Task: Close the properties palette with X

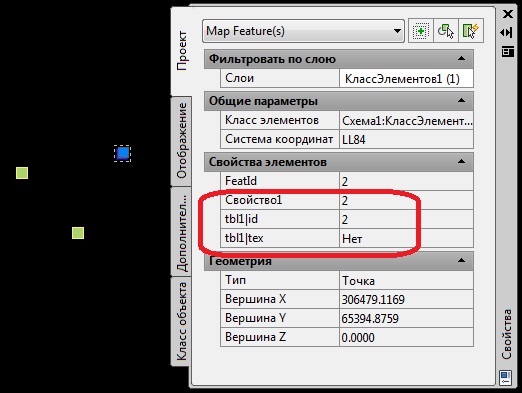Action: coord(508,14)
